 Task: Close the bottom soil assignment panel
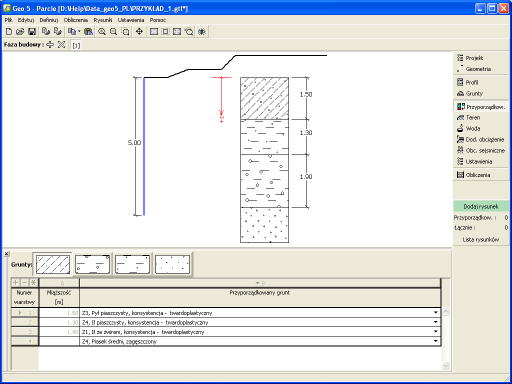[x=6, y=254]
